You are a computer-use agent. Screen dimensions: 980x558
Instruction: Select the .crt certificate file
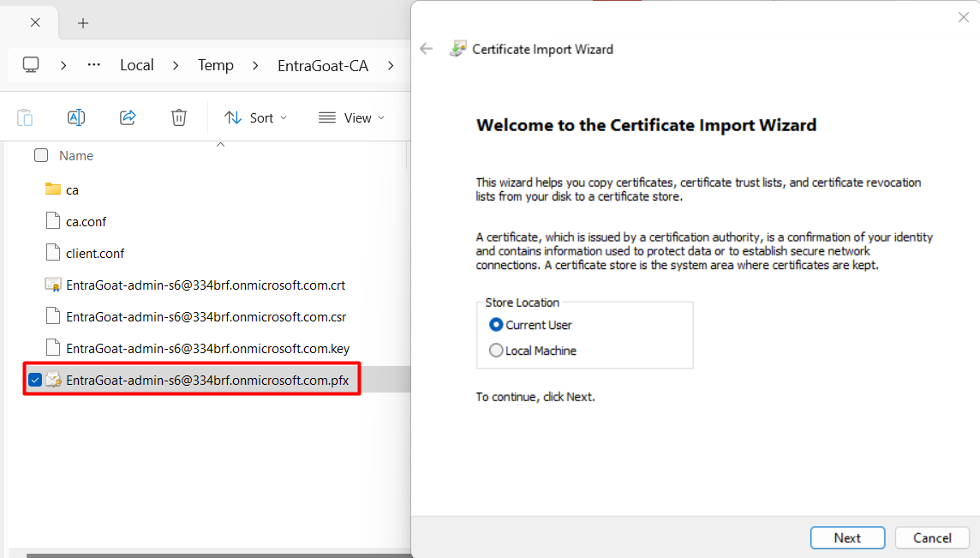pos(205,285)
